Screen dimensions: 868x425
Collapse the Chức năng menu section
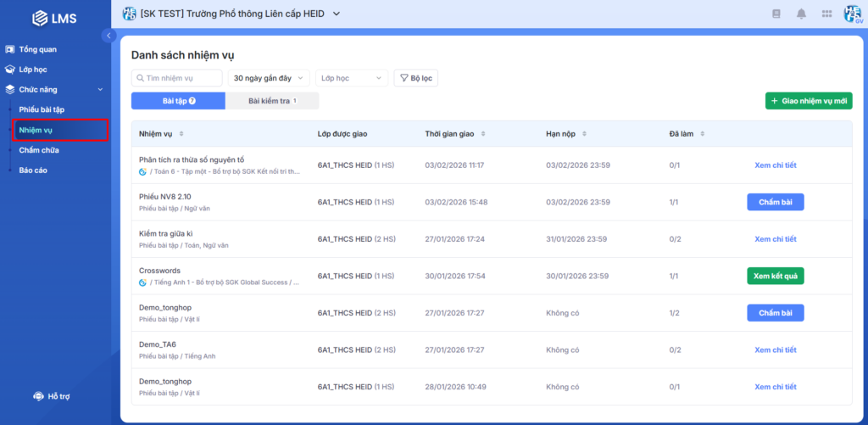[100, 89]
